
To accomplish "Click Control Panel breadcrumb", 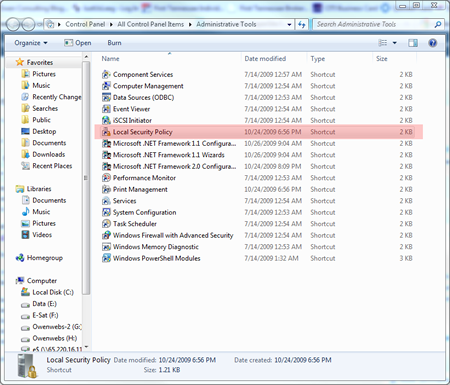I will (85, 24).
